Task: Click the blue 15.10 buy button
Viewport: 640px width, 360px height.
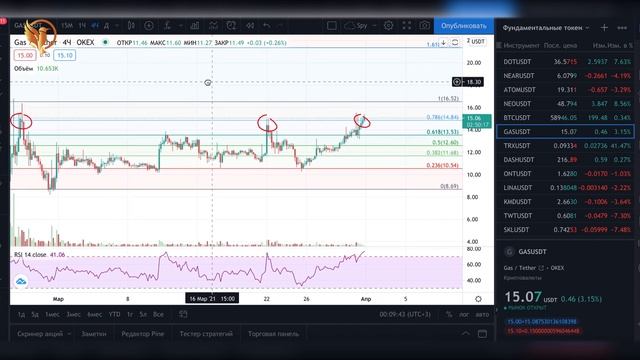Action: click(64, 55)
